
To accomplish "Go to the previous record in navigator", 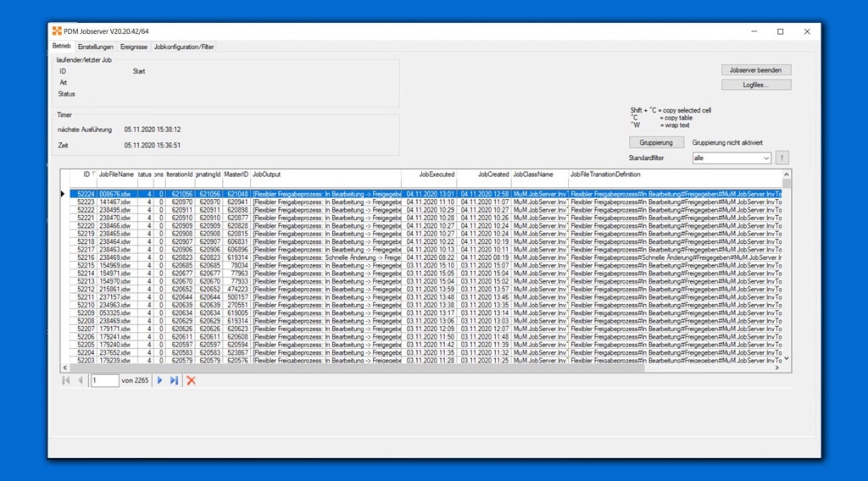I will pos(81,380).
